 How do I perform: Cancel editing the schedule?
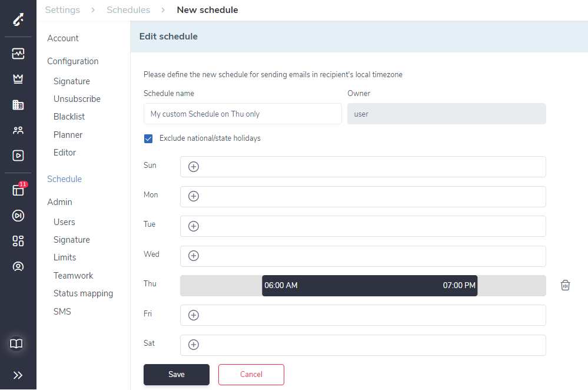point(251,375)
